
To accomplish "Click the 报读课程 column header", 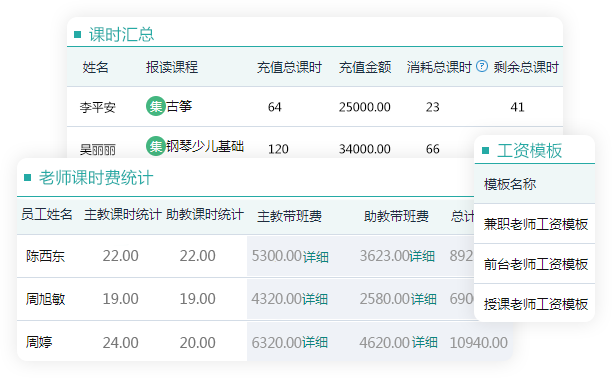I will click(x=172, y=67).
